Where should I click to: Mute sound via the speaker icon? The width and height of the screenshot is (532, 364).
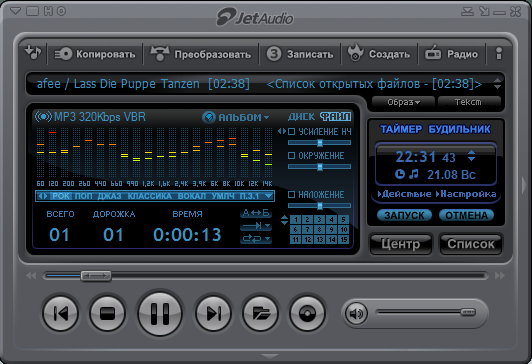[x=356, y=313]
